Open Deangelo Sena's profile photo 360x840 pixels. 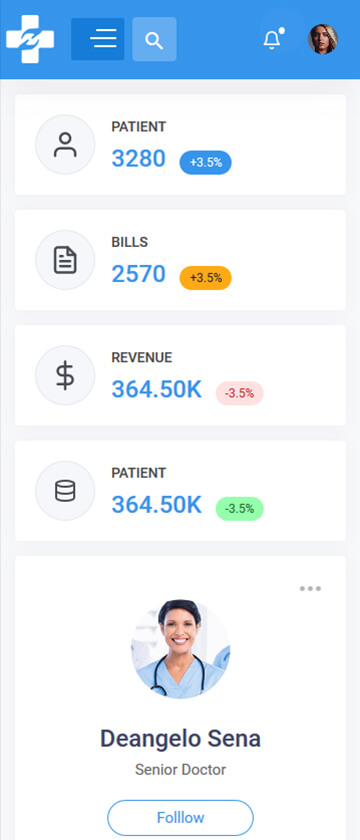point(181,649)
